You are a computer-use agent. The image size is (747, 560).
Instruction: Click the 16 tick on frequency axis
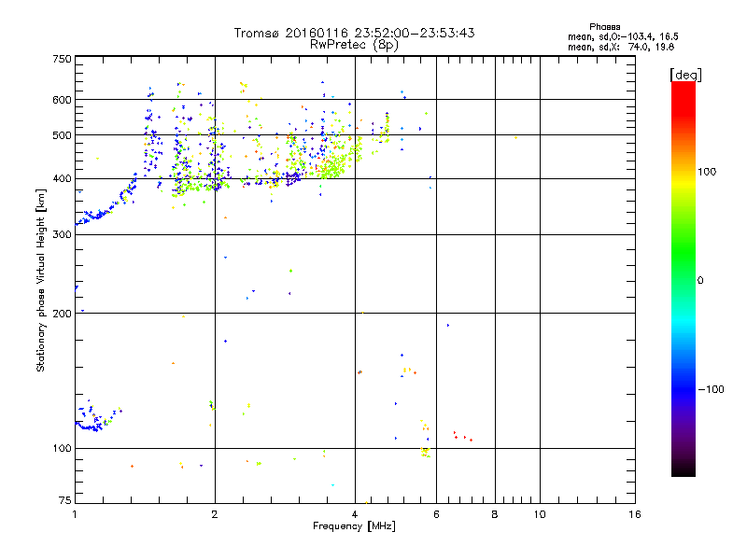(x=633, y=515)
